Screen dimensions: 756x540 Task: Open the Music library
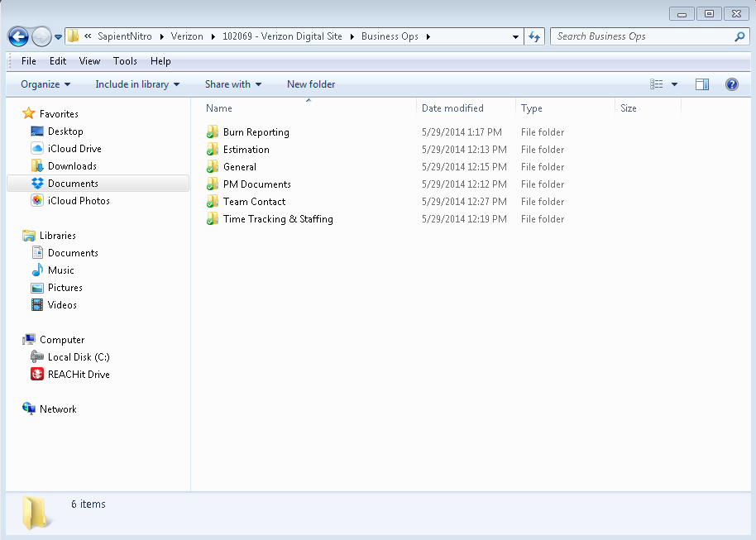(60, 270)
